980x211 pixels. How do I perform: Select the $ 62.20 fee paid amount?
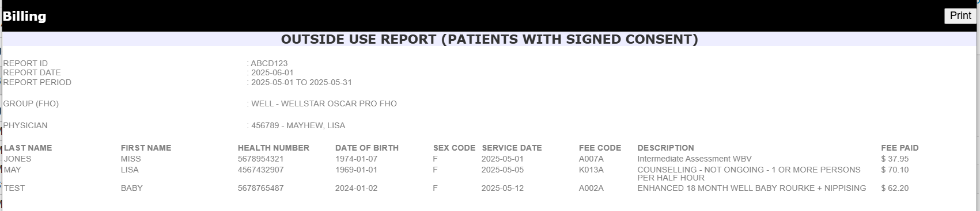tap(895, 188)
